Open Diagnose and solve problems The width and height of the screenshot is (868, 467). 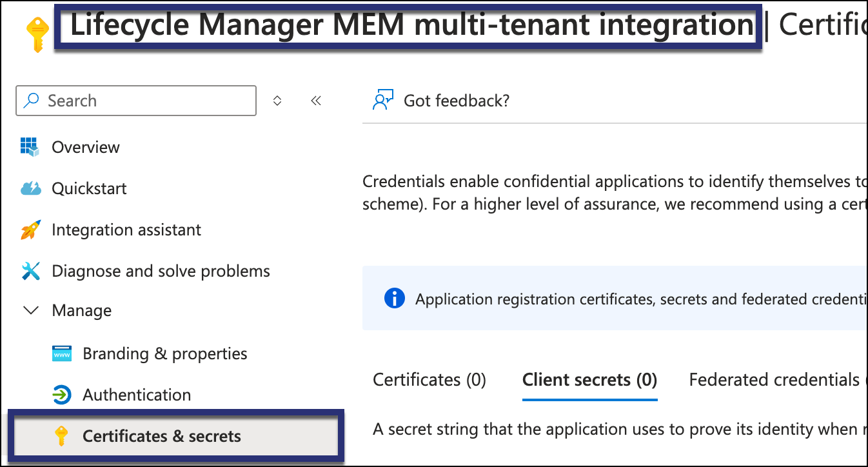[x=161, y=271]
